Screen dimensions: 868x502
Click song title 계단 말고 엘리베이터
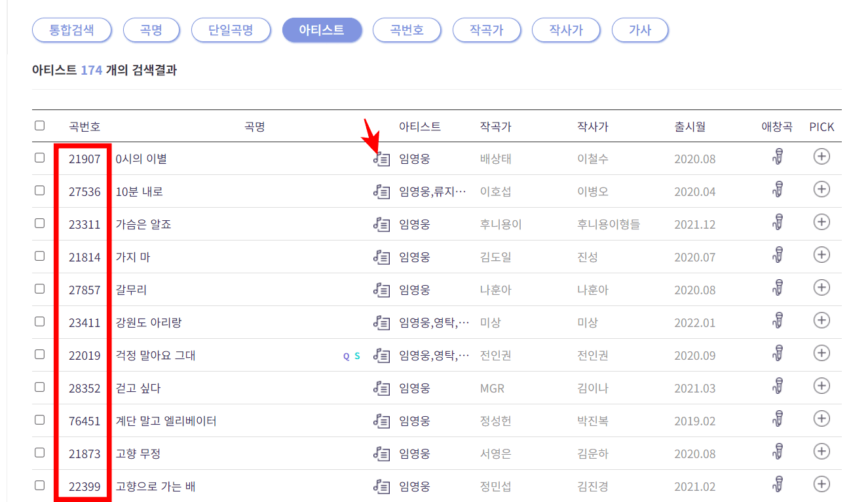(x=166, y=421)
